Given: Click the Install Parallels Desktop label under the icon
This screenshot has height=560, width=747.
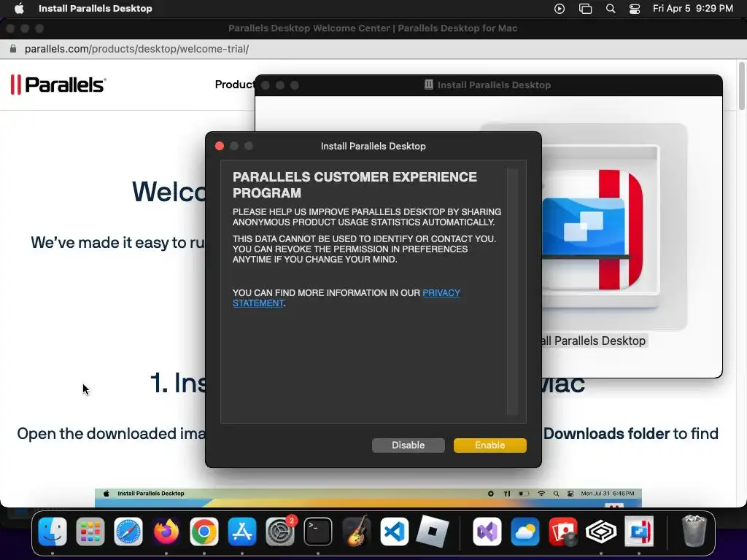Looking at the screenshot, I should pos(594,341).
